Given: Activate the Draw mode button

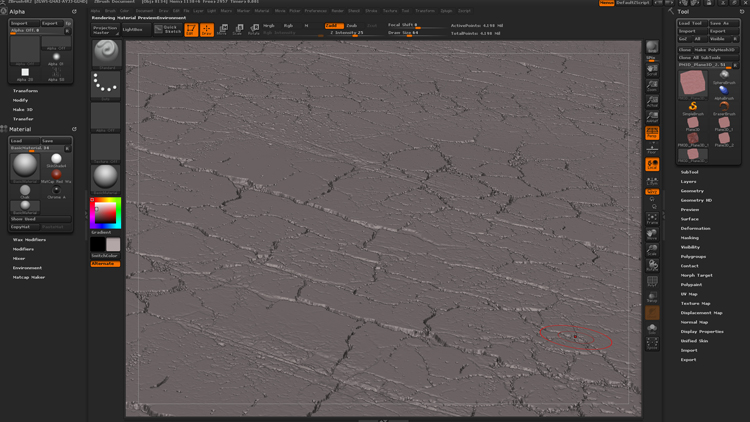Looking at the screenshot, I should coord(206,30).
